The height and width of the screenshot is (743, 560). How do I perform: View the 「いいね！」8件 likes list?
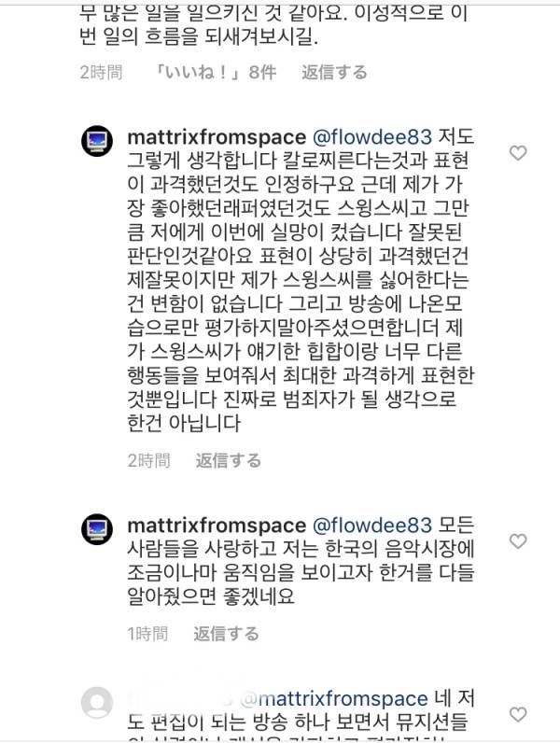pos(217,72)
